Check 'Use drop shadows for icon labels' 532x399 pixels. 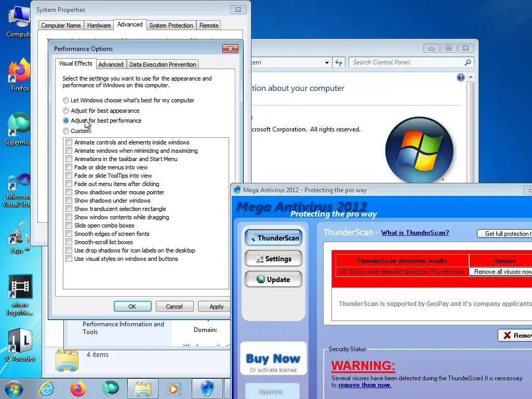coord(69,250)
